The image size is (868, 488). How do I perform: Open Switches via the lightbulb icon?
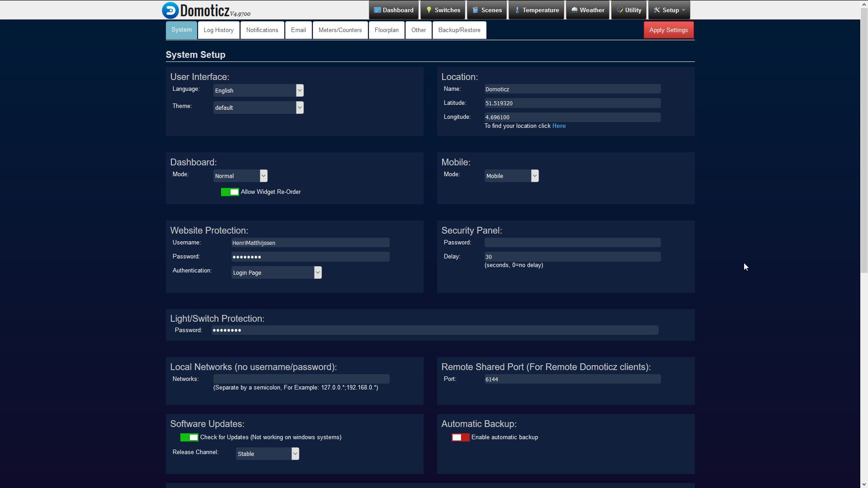429,10
